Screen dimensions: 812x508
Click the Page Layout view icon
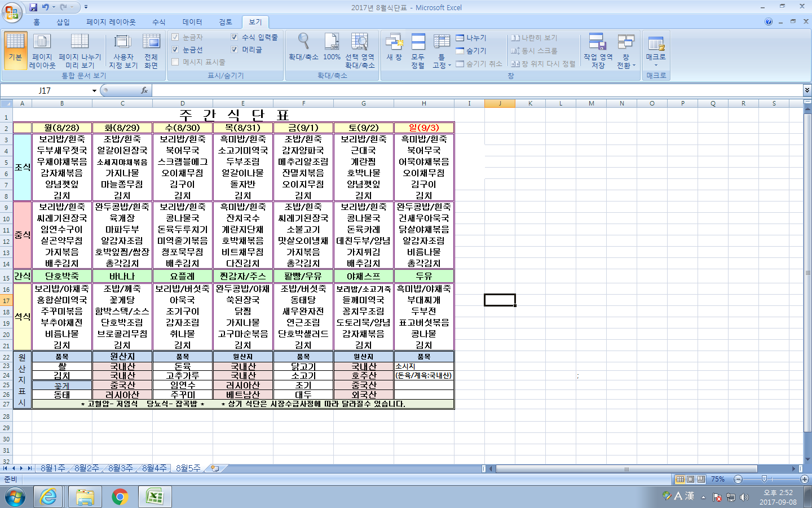point(42,50)
